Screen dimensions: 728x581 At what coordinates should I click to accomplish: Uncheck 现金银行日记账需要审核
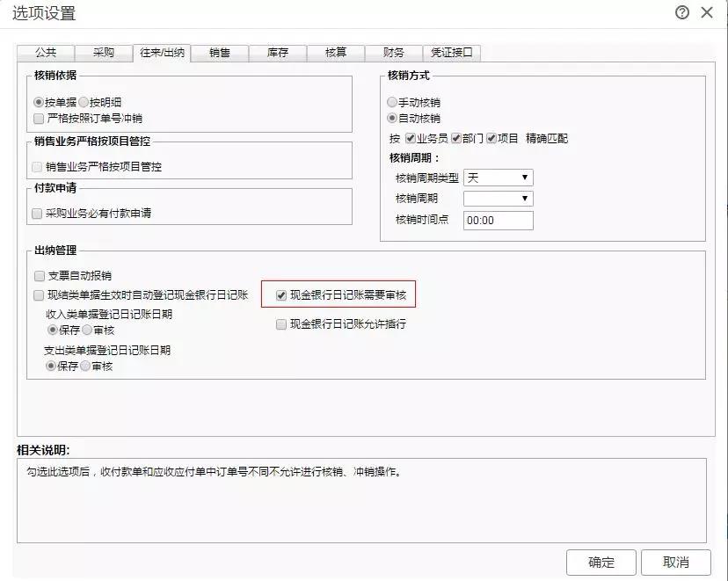[x=281, y=296]
